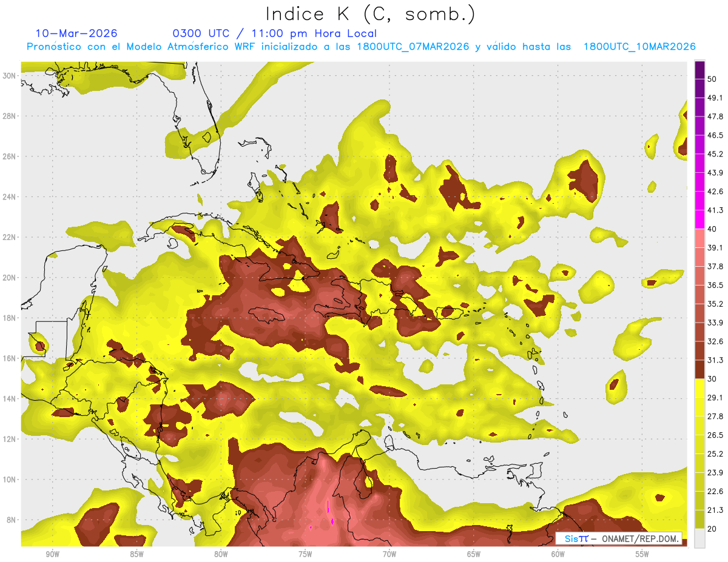
Task: Click the '27.8' colorbar label
Action: (x=715, y=416)
